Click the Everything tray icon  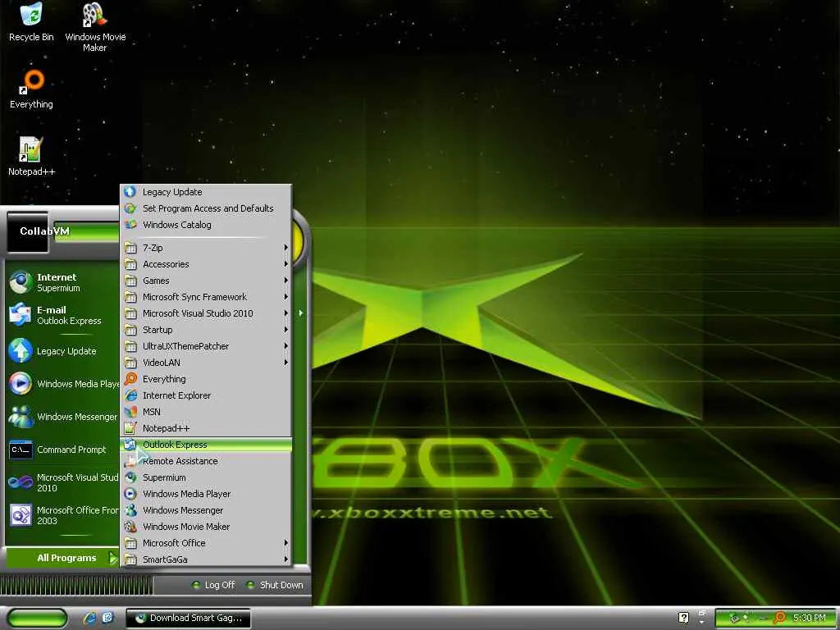(780, 618)
